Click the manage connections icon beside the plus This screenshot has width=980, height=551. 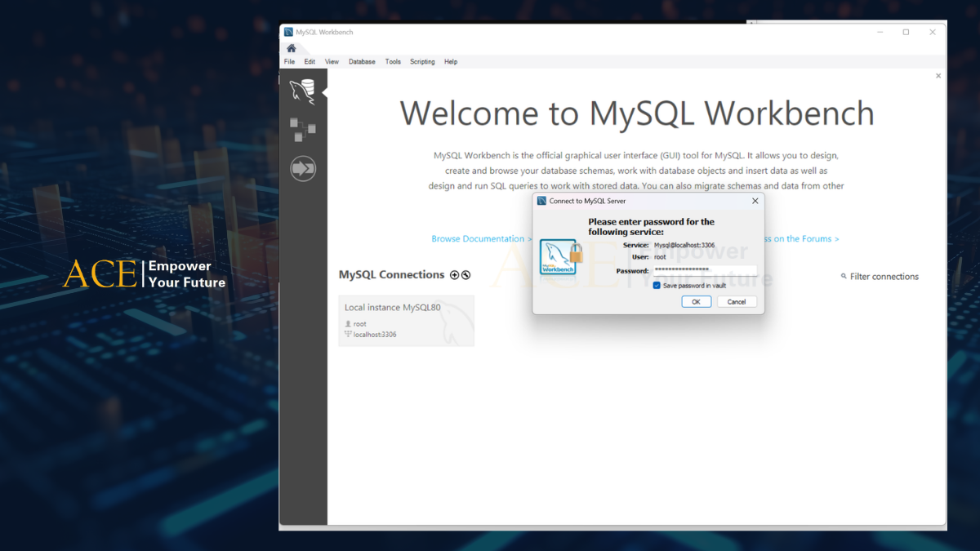pos(465,275)
